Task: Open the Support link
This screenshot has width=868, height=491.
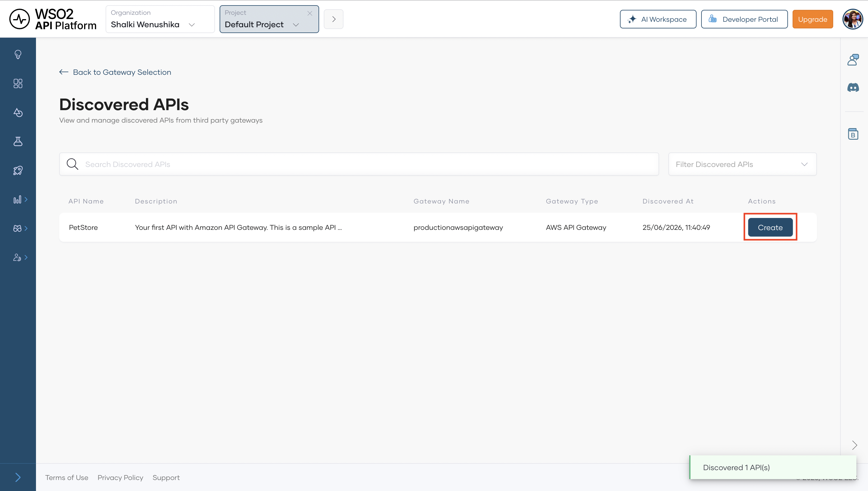Action: 166,477
